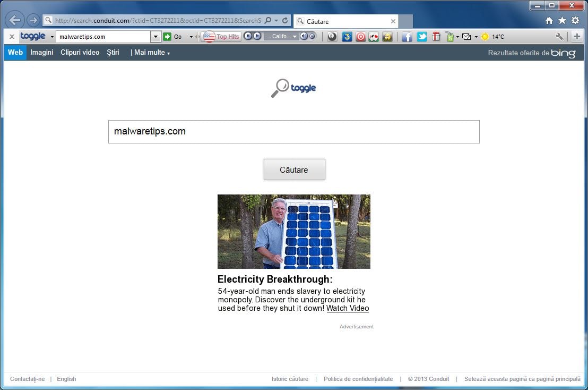This screenshot has width=588, height=390.
Task: Select the Căutare tab
Action: (x=346, y=21)
